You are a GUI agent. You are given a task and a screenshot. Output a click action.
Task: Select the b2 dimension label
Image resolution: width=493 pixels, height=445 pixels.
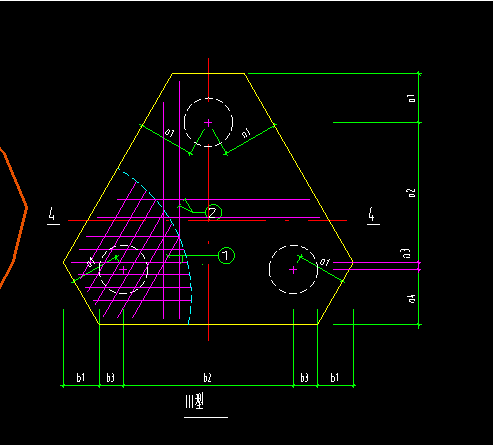tap(207, 378)
